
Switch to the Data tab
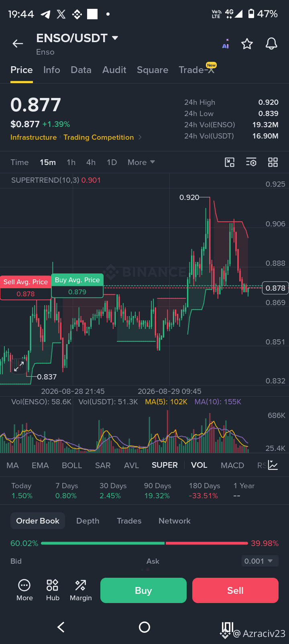[81, 70]
